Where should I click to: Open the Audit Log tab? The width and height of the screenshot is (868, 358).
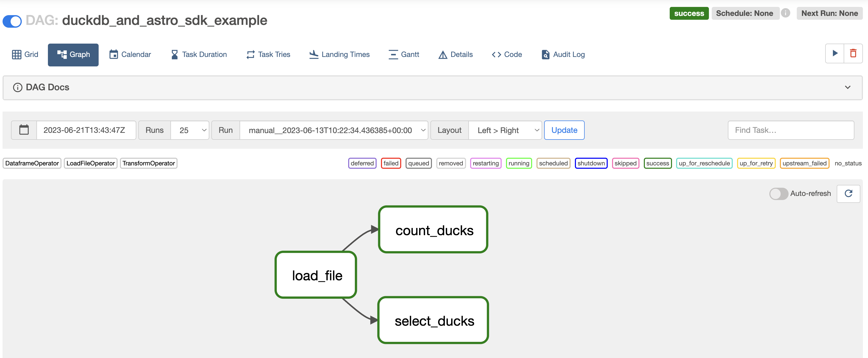click(x=563, y=54)
